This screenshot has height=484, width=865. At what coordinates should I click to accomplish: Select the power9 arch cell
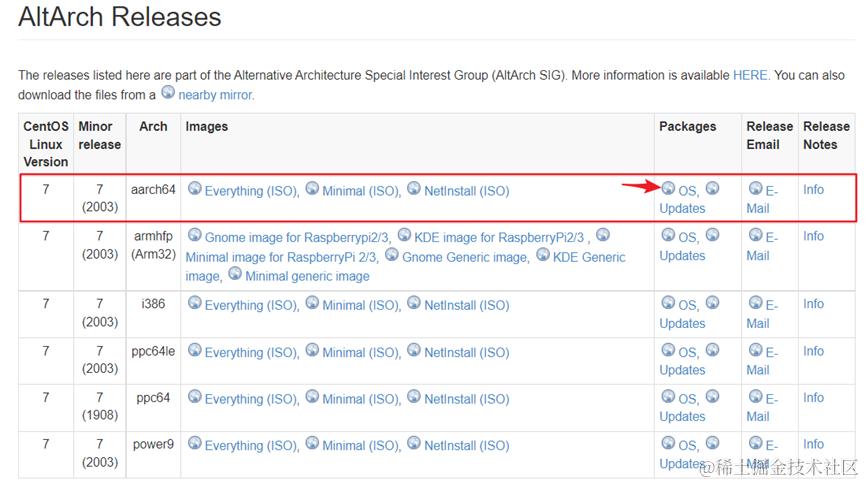(x=153, y=455)
